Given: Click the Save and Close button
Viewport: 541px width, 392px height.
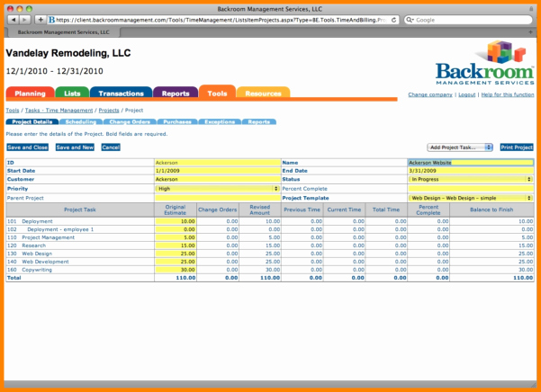Looking at the screenshot, I should (x=27, y=147).
